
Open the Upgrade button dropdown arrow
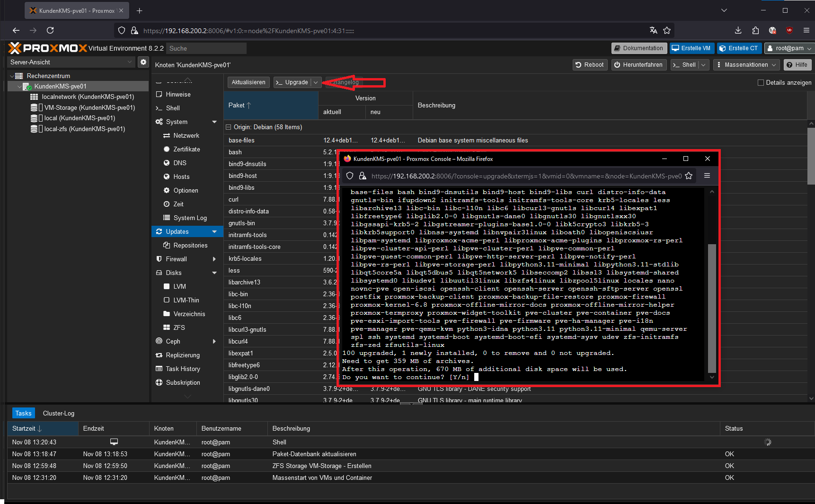click(x=316, y=82)
